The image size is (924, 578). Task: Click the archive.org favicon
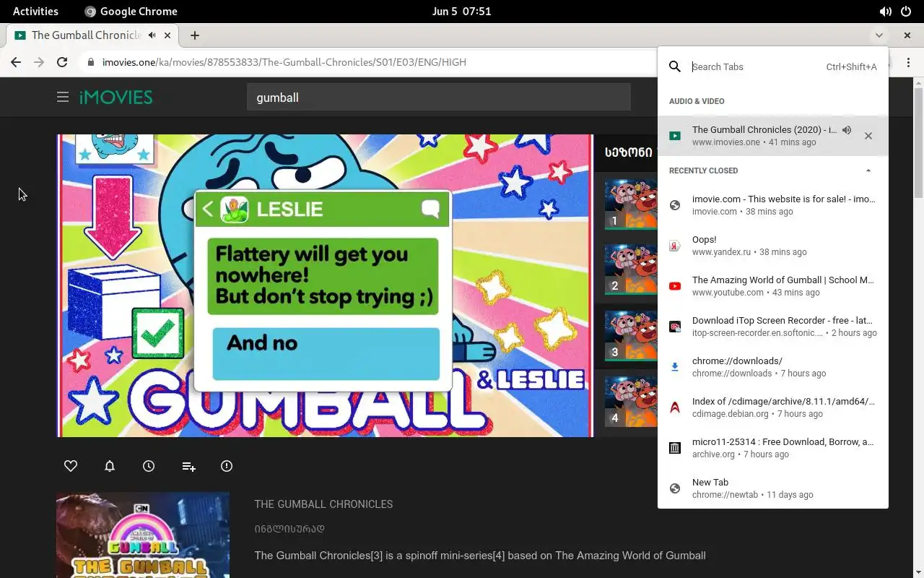click(675, 448)
